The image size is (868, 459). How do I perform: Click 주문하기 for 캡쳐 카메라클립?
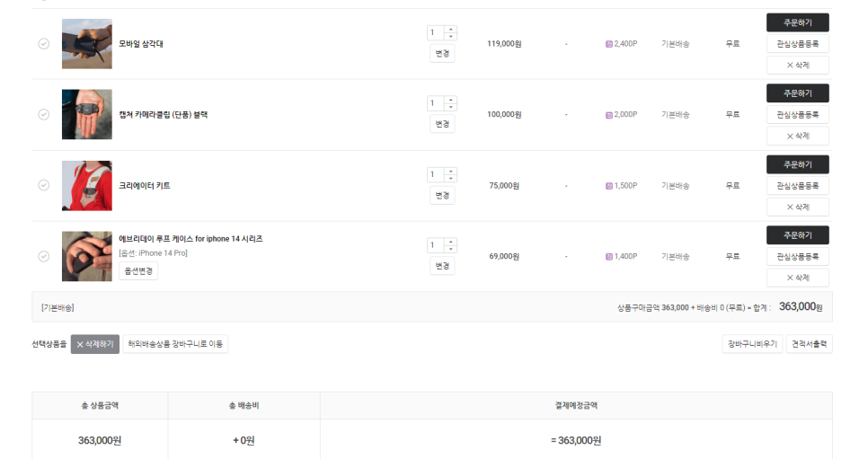coord(798,93)
